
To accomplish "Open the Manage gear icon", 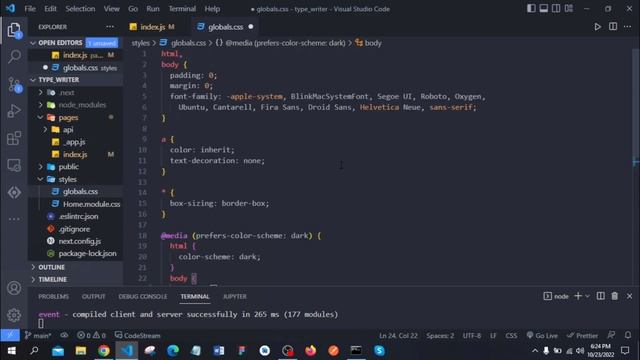I will (x=14, y=315).
